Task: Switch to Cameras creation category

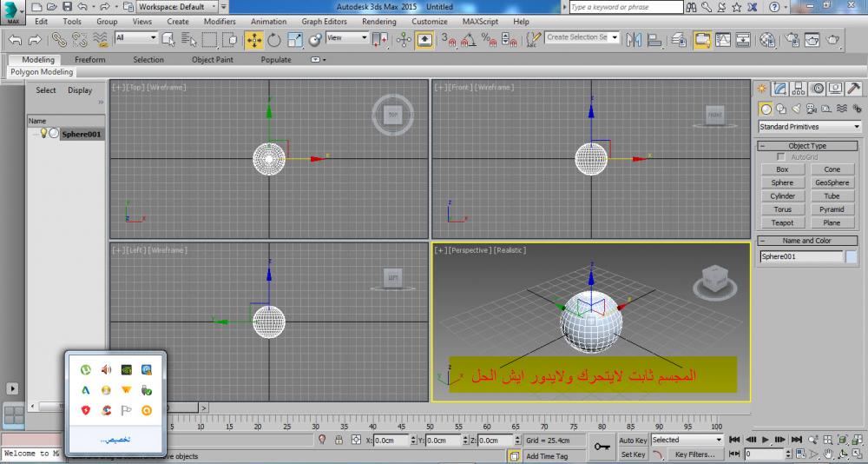Action: tap(812, 109)
